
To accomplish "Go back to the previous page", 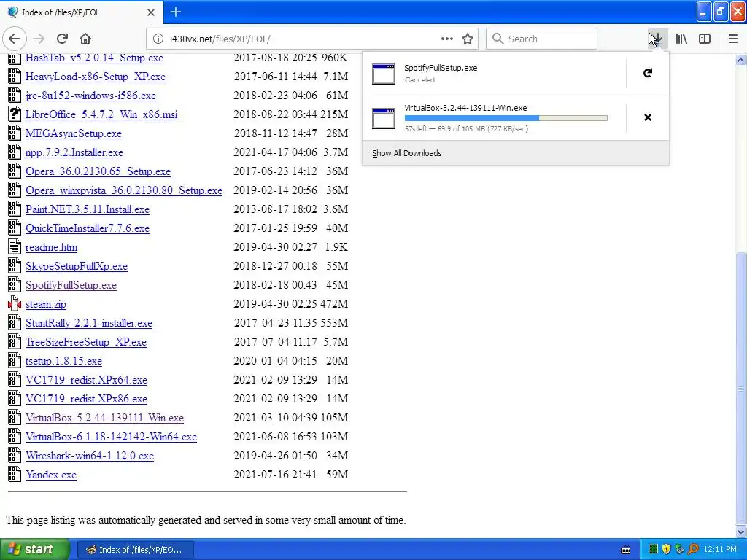I will 15,39.
